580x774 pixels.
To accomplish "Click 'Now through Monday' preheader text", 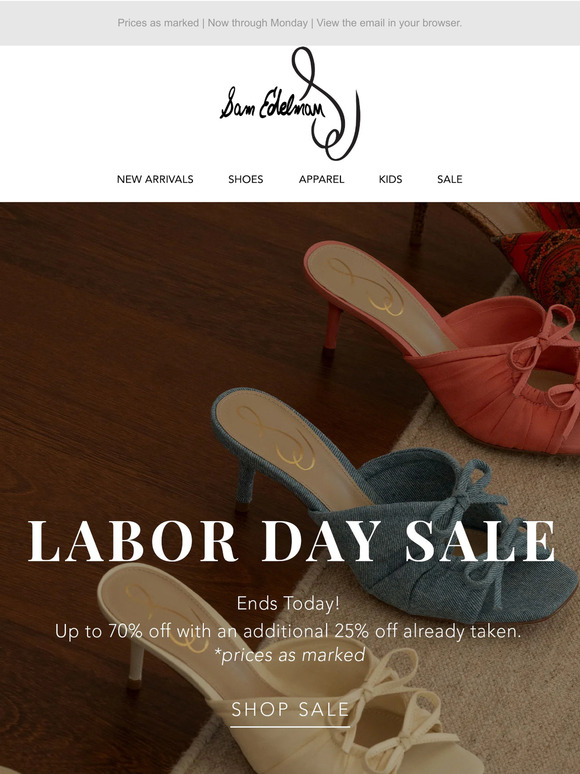I will (258, 23).
